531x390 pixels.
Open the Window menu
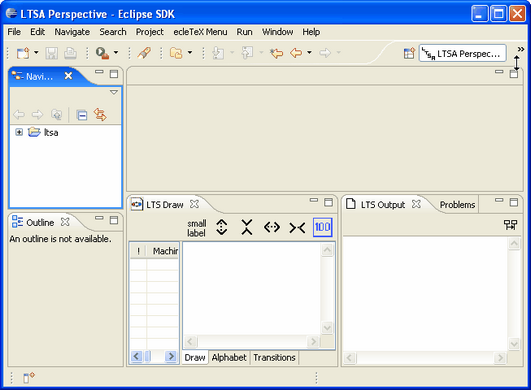(x=278, y=32)
